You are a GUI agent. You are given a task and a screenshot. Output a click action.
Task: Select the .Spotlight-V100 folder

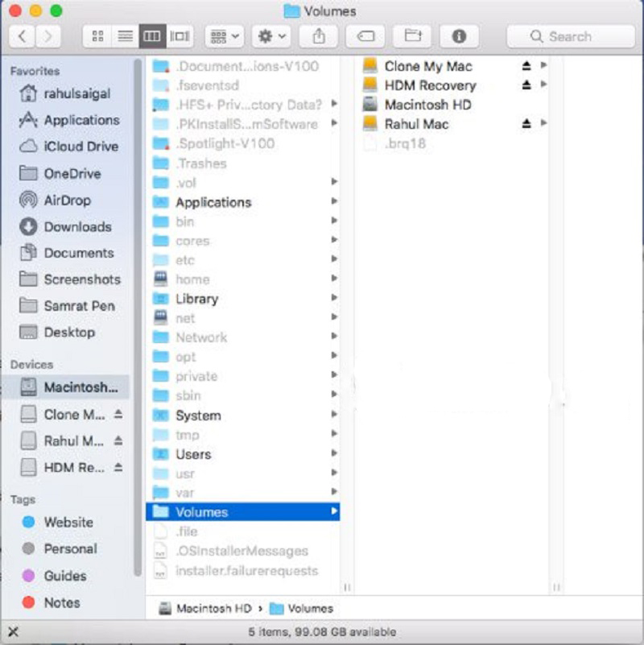[242, 143]
